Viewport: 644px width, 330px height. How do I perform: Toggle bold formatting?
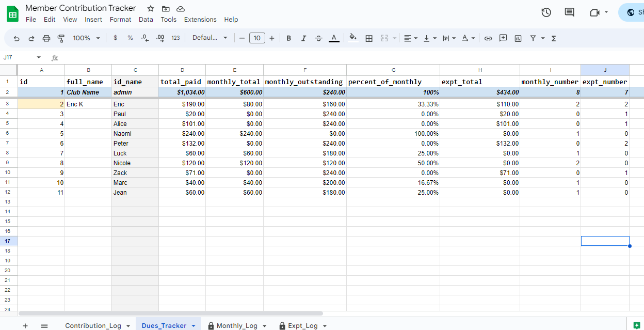[288, 38]
